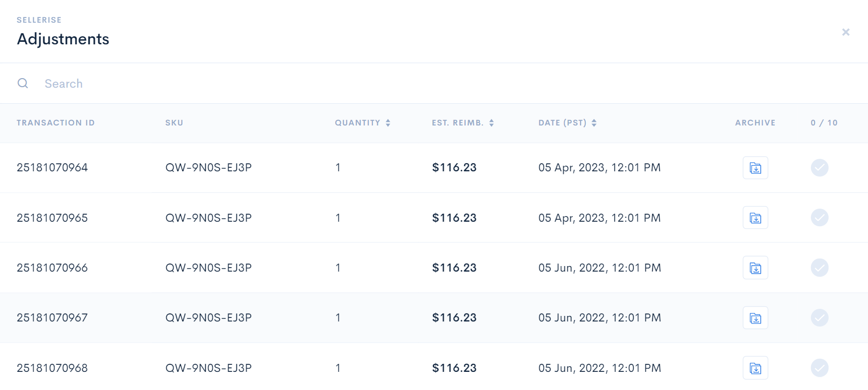Viewport: 868px width, 390px height.
Task: Click into the Search field
Action: tap(444, 84)
